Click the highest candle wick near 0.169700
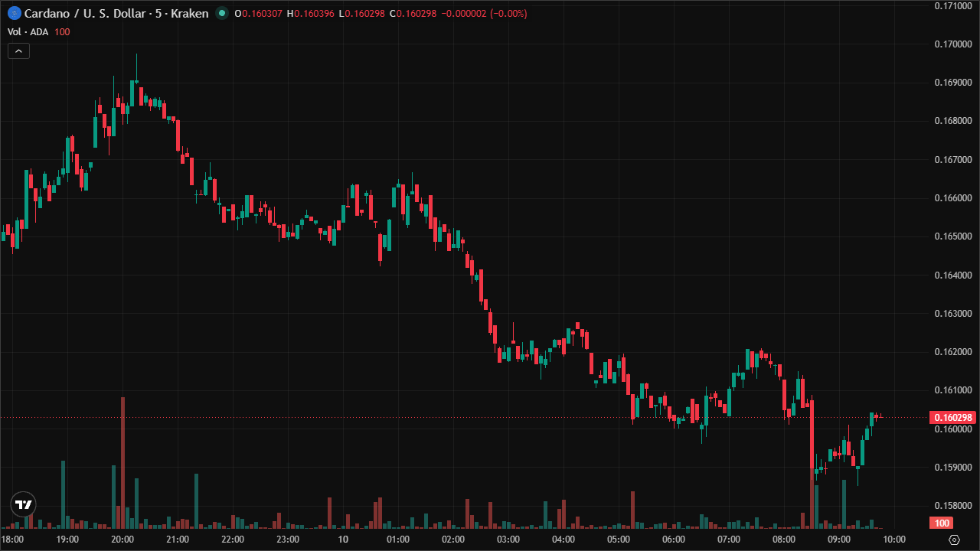Image resolution: width=980 pixels, height=551 pixels. [x=136, y=67]
